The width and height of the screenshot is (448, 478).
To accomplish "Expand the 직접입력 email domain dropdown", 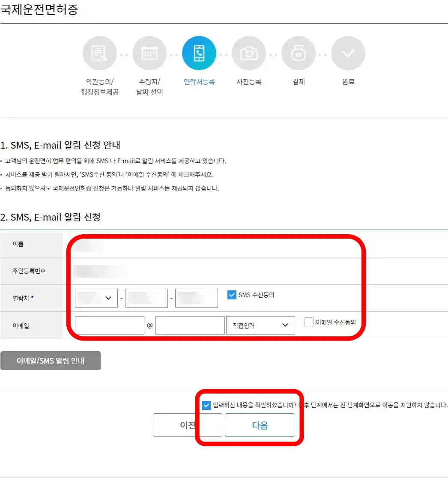I will (x=260, y=325).
